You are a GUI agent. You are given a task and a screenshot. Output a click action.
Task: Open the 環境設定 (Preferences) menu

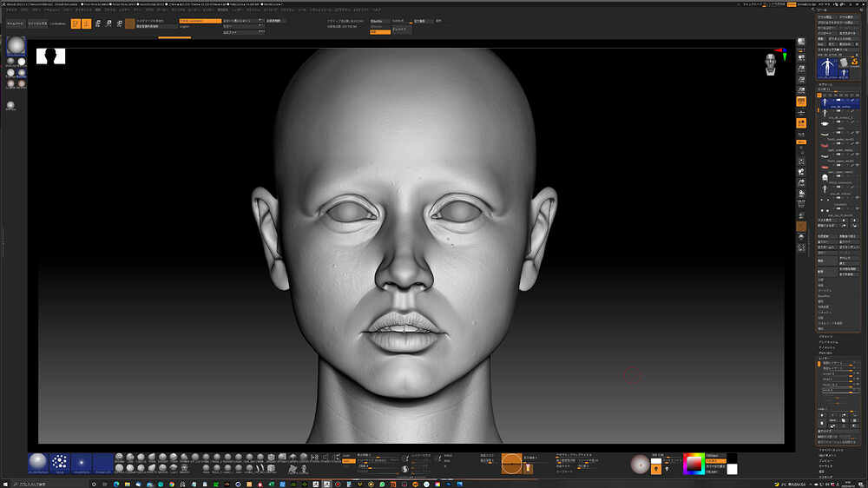pos(222,10)
